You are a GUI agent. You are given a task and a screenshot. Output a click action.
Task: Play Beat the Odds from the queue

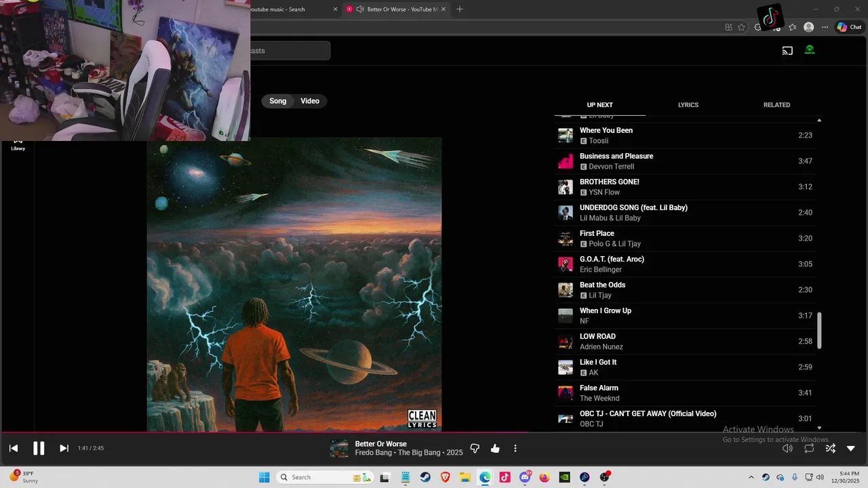pyautogui.click(x=685, y=290)
